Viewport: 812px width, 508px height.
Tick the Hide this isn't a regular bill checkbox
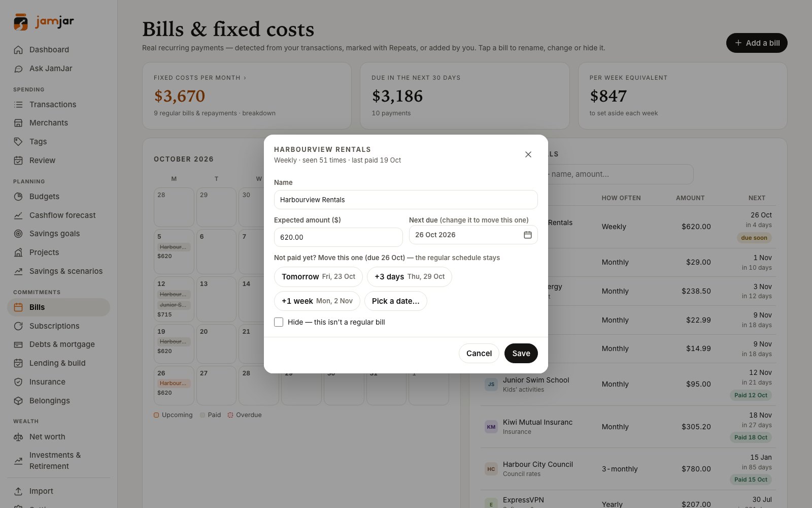click(x=279, y=322)
